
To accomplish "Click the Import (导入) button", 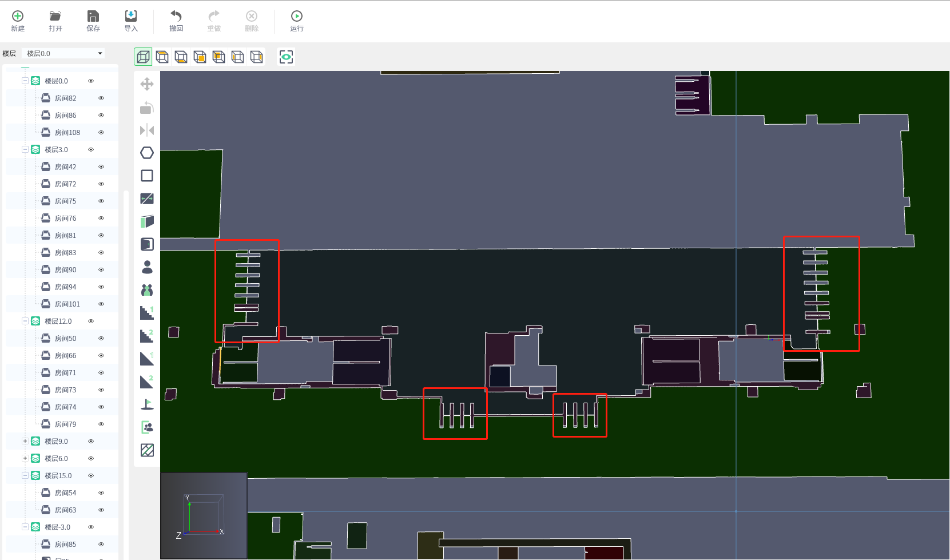I will tap(131, 21).
